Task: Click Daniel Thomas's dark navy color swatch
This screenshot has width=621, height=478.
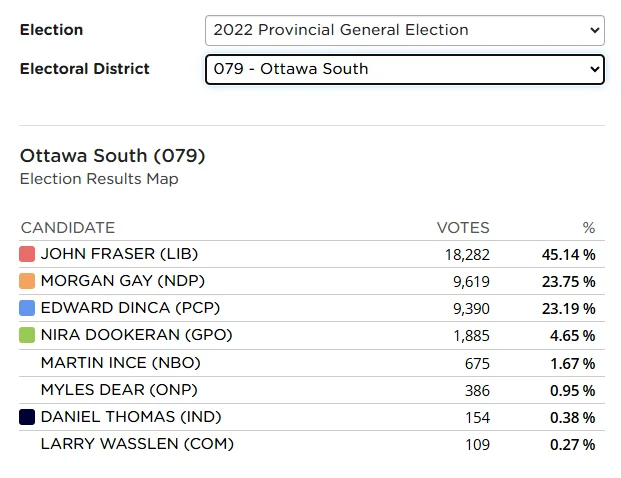Action: click(27, 416)
